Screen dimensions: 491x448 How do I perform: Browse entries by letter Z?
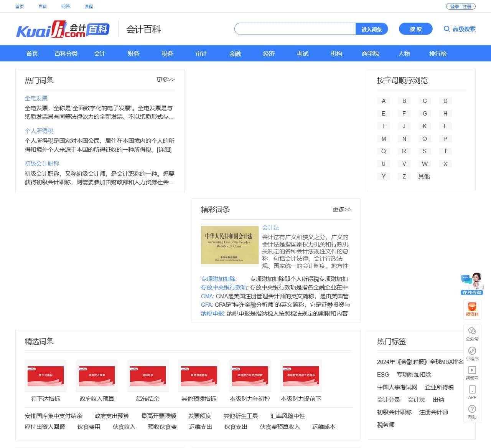(404, 176)
